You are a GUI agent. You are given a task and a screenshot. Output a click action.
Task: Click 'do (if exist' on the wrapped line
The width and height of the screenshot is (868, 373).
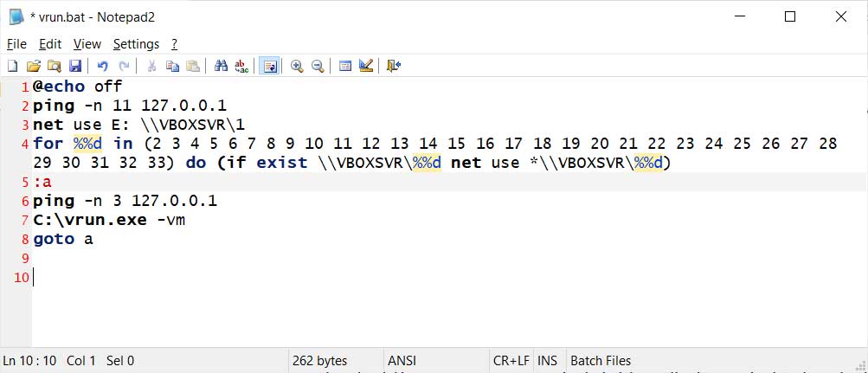tap(247, 163)
